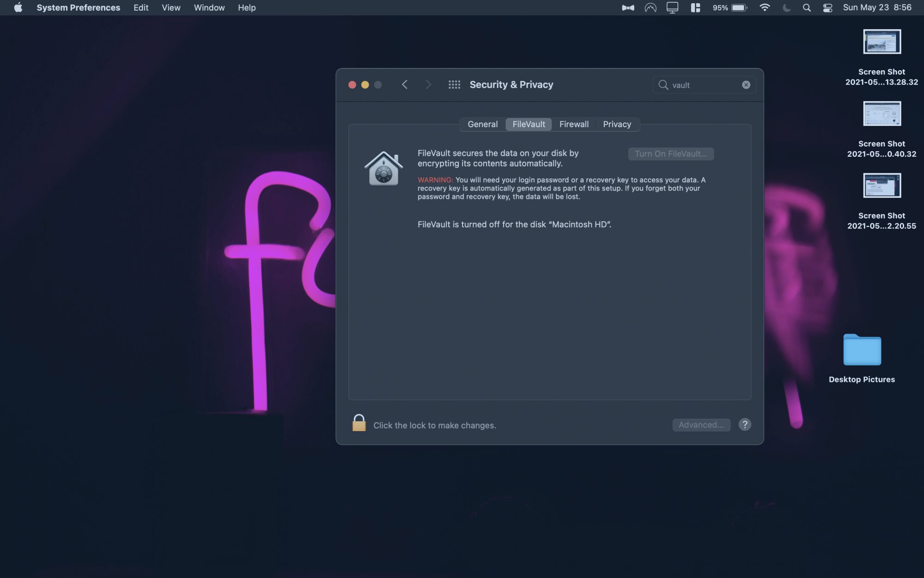Clear the vault search text
Image resolution: width=924 pixels, height=578 pixels.
[x=746, y=85]
